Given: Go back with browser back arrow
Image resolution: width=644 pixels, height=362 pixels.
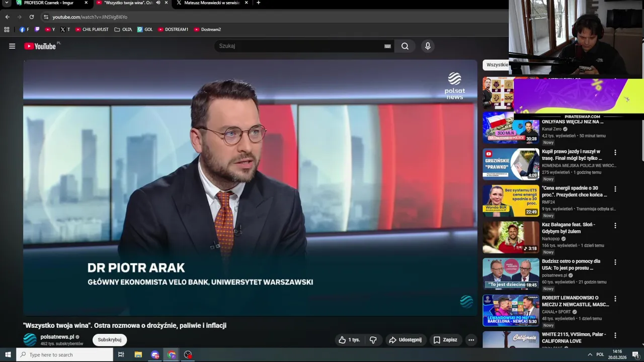Looking at the screenshot, I should (x=7, y=17).
